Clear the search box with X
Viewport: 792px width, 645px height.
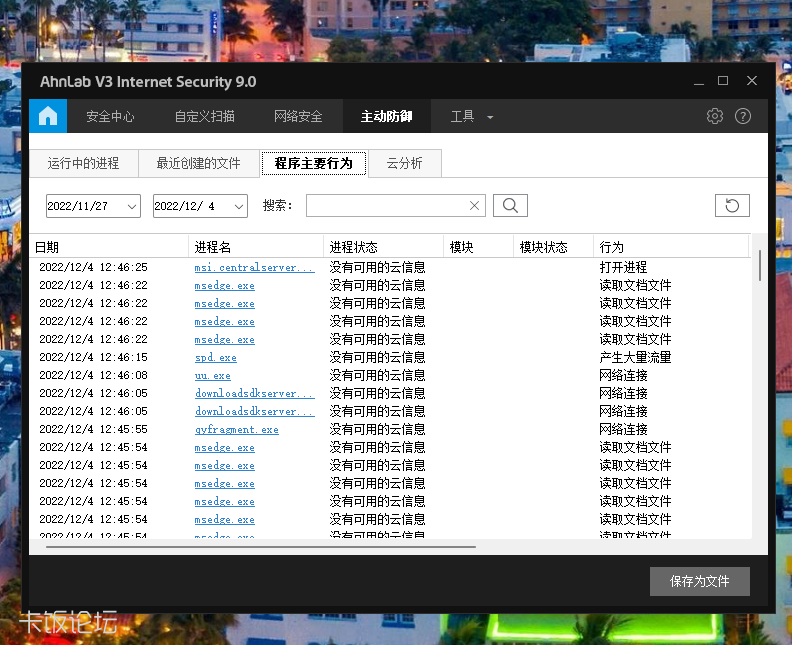tap(474, 206)
